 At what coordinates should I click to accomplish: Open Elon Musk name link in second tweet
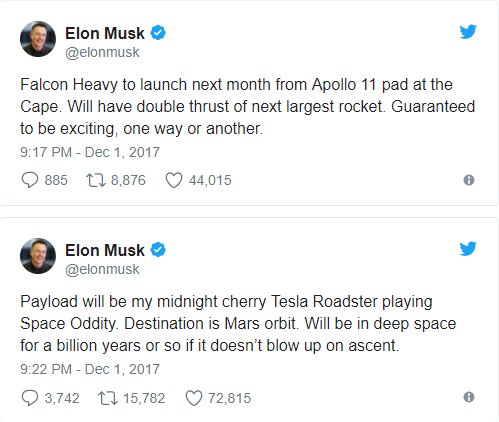coord(105,250)
